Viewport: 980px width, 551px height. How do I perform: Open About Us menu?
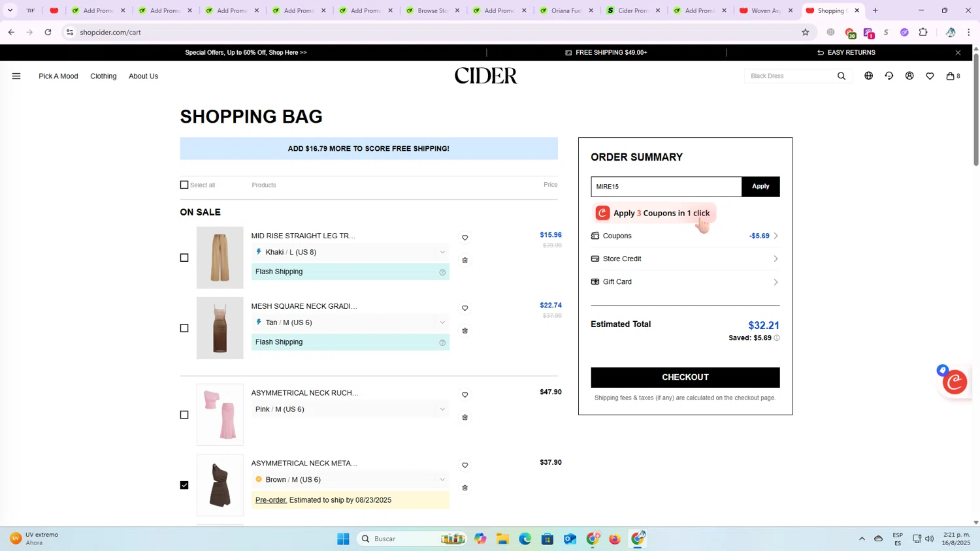click(143, 76)
